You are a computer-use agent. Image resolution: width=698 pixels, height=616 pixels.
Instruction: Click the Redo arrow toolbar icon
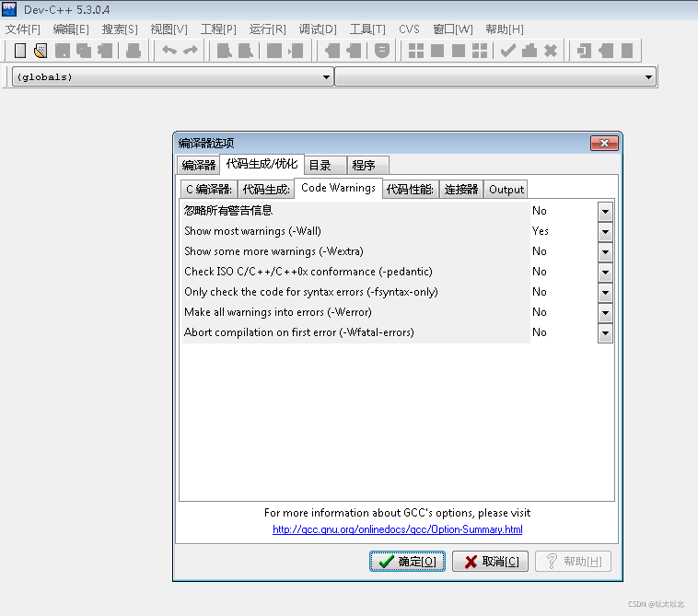point(191,51)
